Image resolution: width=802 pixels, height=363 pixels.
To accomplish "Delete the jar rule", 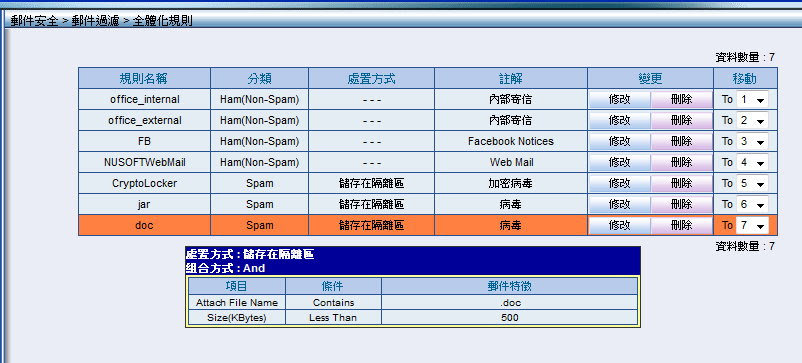I will (681, 204).
